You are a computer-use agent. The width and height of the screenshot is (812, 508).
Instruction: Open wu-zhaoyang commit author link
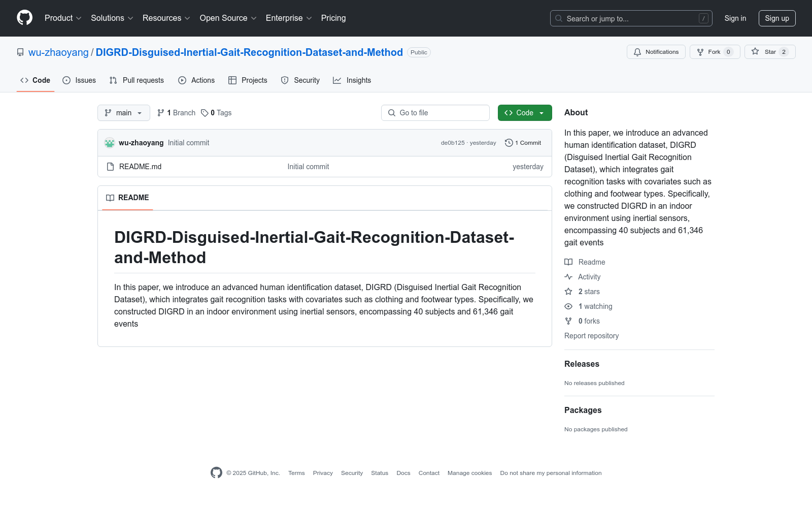coord(141,143)
